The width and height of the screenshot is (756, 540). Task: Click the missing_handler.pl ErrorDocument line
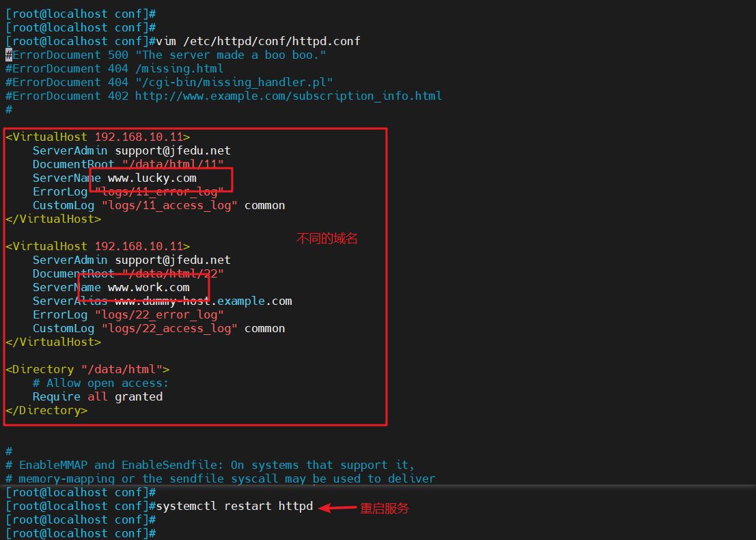click(x=169, y=83)
